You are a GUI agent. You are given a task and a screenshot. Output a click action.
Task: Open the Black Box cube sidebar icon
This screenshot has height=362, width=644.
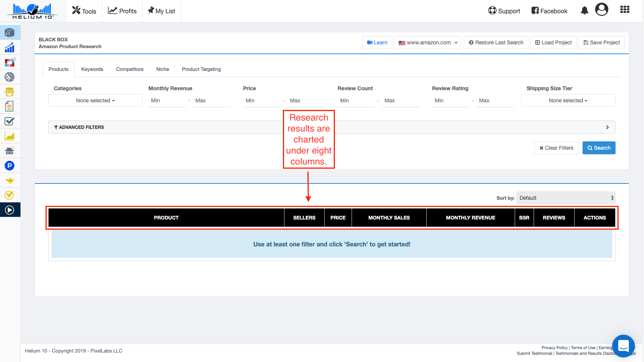(9, 33)
